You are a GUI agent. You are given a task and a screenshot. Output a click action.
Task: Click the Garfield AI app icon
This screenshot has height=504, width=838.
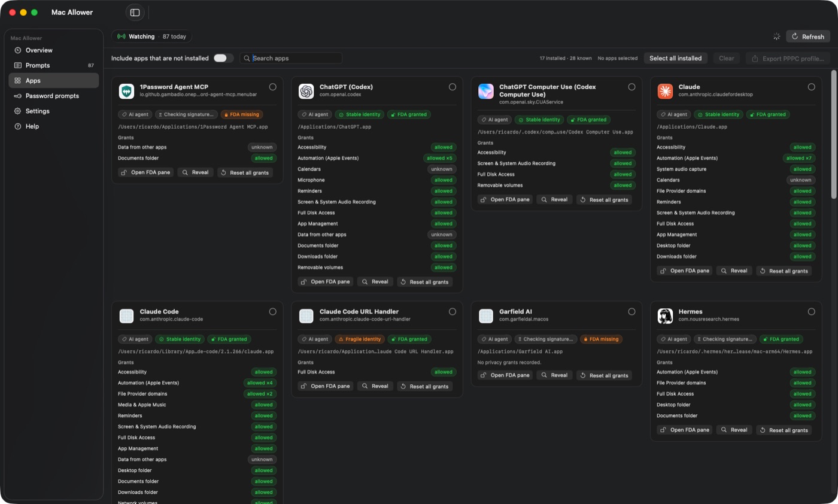pos(485,315)
